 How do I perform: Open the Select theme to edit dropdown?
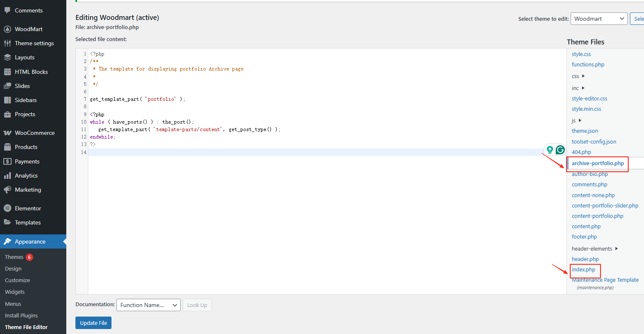click(599, 19)
